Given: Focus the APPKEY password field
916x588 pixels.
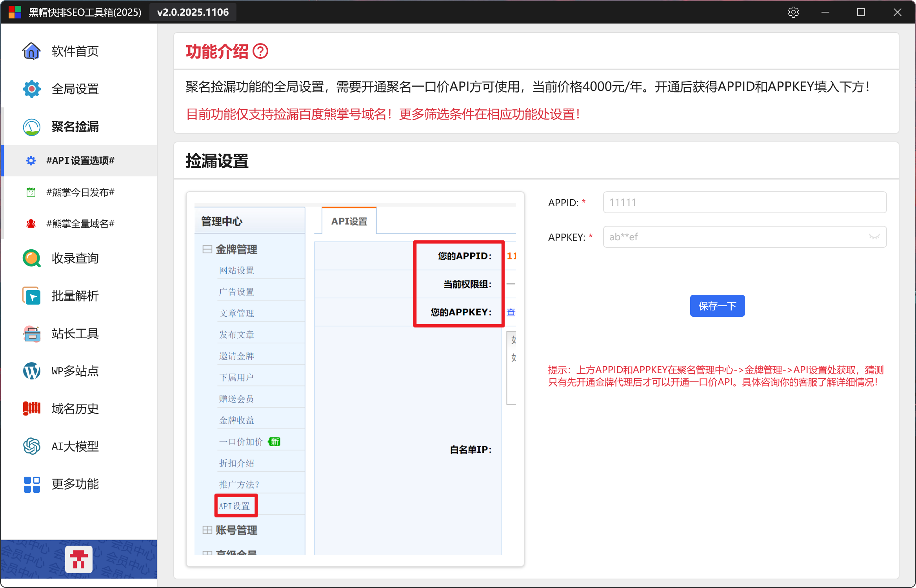Looking at the screenshot, I should pyautogui.click(x=733, y=237).
